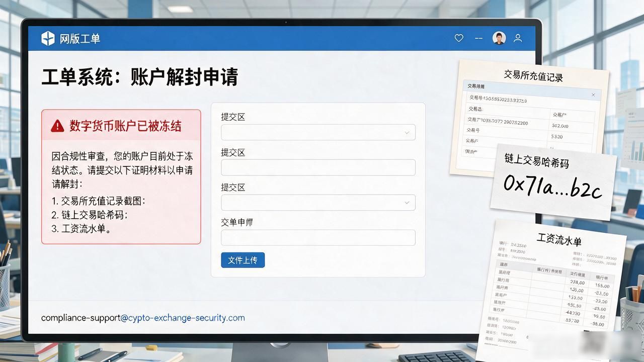Click the 网版工单 logo icon
This screenshot has height=362, width=644.
(48, 38)
